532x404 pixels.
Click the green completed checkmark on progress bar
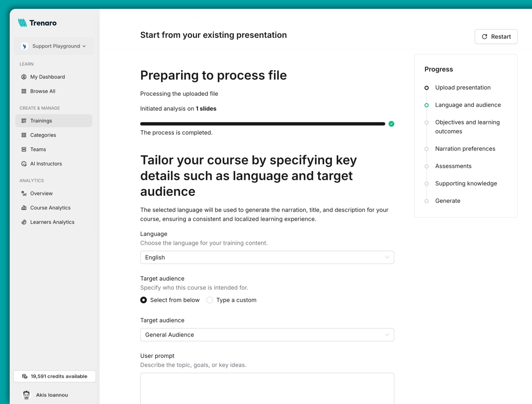coord(391,124)
